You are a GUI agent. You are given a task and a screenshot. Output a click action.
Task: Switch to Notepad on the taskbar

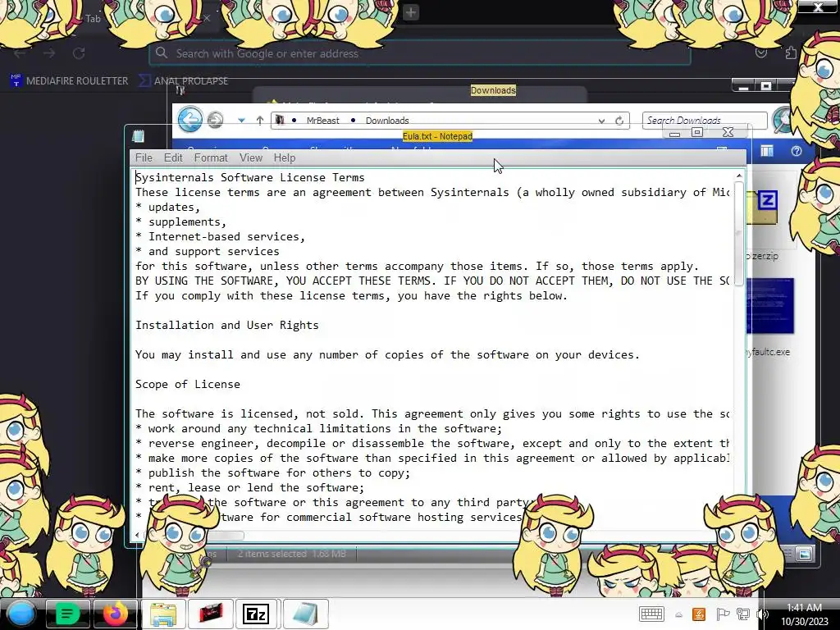[x=305, y=614]
